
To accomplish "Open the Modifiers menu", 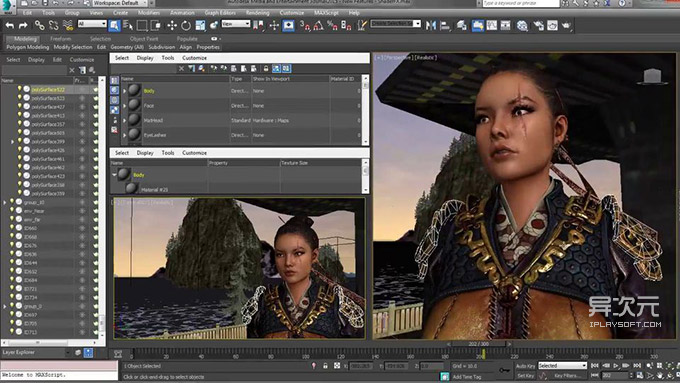I will 149,13.
